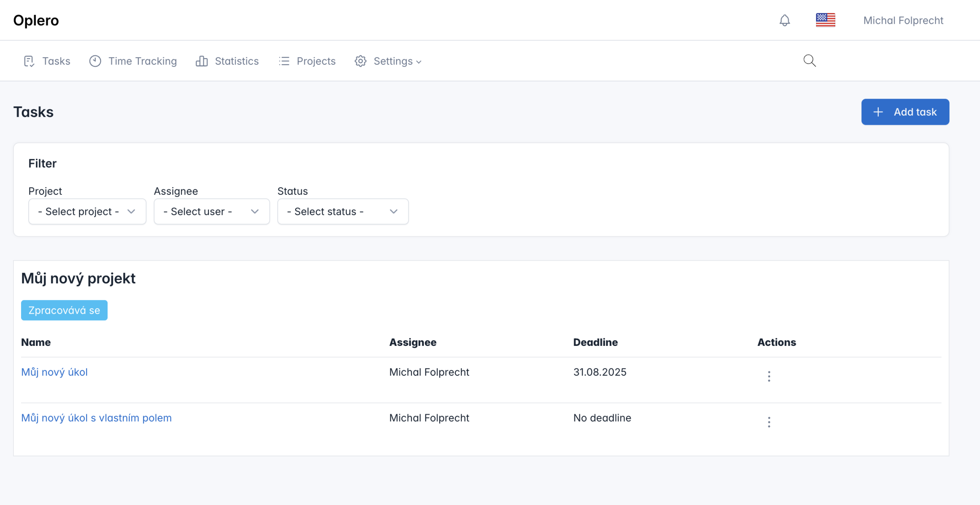Open Michal Folprecht user profile menu
This screenshot has height=505, width=980.
[x=903, y=20]
